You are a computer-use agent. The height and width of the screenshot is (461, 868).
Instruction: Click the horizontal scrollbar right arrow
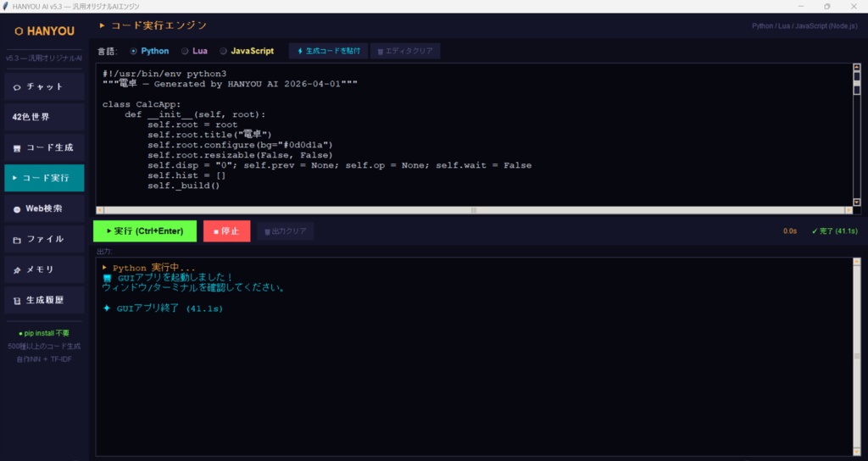[849, 210]
